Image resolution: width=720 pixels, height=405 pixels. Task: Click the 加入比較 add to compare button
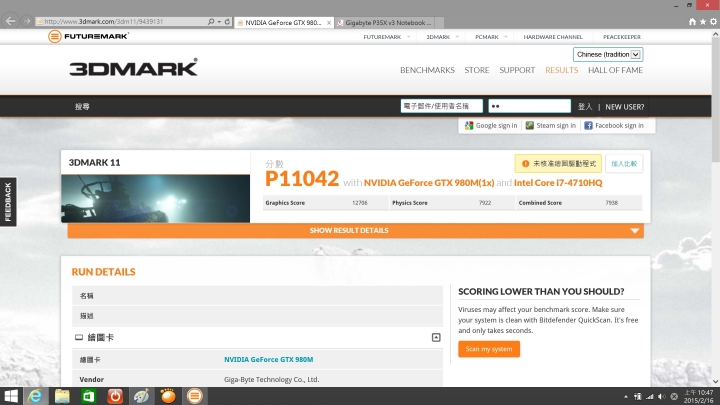coord(624,163)
